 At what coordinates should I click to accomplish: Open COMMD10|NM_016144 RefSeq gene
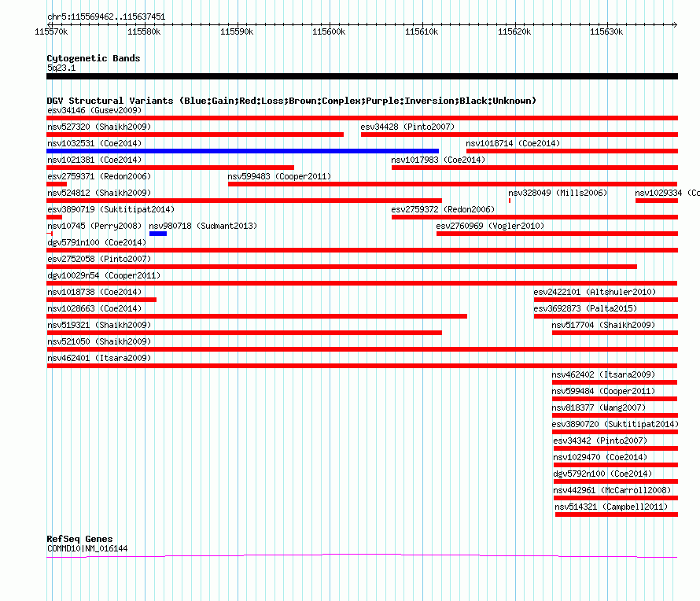click(87, 548)
